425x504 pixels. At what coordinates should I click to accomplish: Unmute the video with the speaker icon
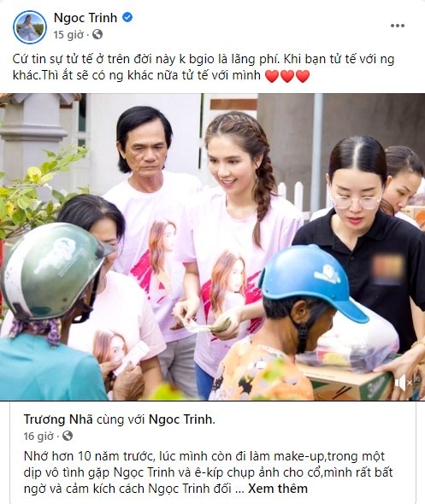tap(403, 383)
